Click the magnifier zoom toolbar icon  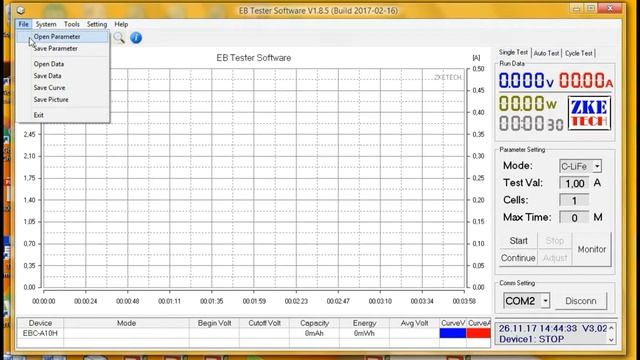point(119,38)
